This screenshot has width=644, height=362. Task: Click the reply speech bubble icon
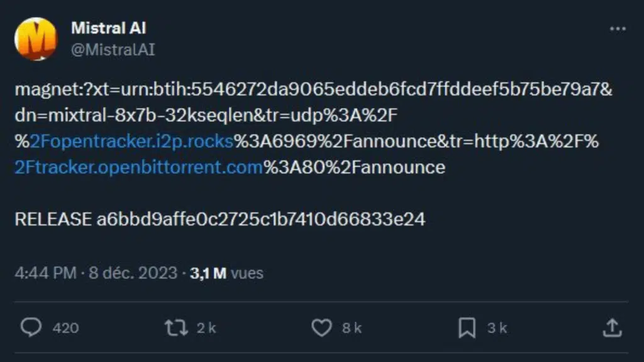click(31, 327)
